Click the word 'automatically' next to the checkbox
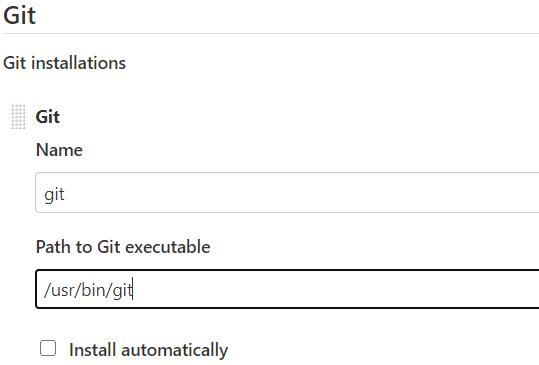Image resolution: width=539 pixels, height=365 pixels. 175,351
